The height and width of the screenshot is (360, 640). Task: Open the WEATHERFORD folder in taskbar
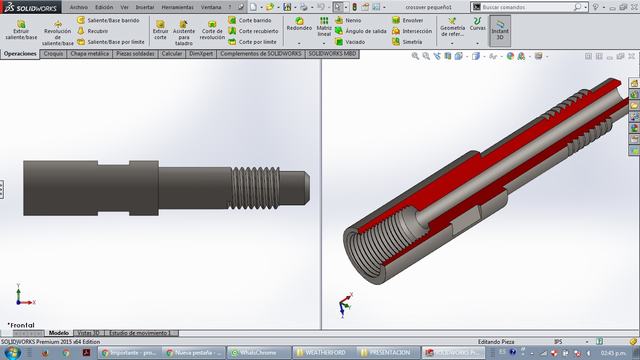[322, 352]
